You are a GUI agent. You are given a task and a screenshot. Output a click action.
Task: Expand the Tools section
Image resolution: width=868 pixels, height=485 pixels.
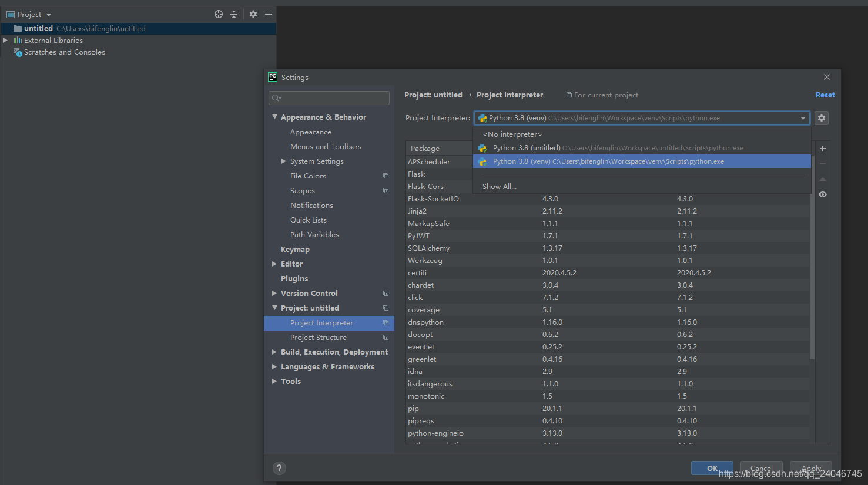click(x=274, y=381)
